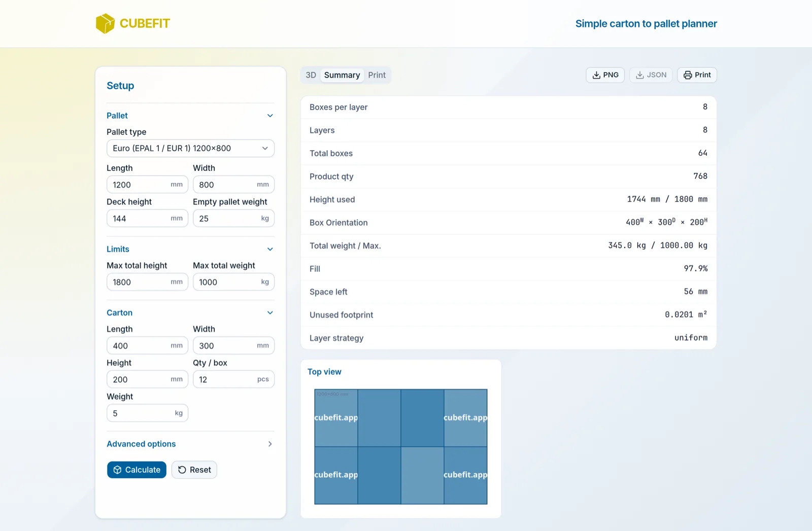This screenshot has height=531, width=812.
Task: Click the 'Simple carton to pallet planner' tagline
Action: point(646,23)
